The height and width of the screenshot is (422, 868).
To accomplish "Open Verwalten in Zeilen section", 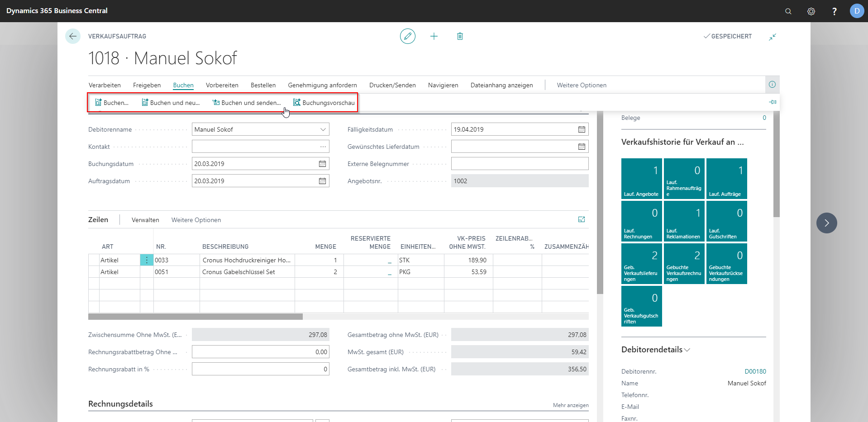I will pyautogui.click(x=145, y=220).
